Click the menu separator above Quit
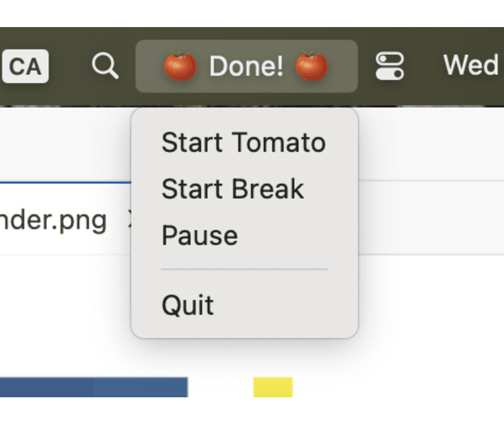This screenshot has height=425, width=504. coord(244,269)
